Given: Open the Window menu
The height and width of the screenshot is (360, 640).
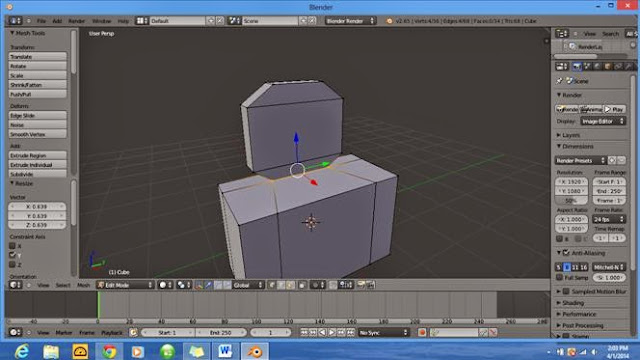Looking at the screenshot, I should click(x=101, y=21).
